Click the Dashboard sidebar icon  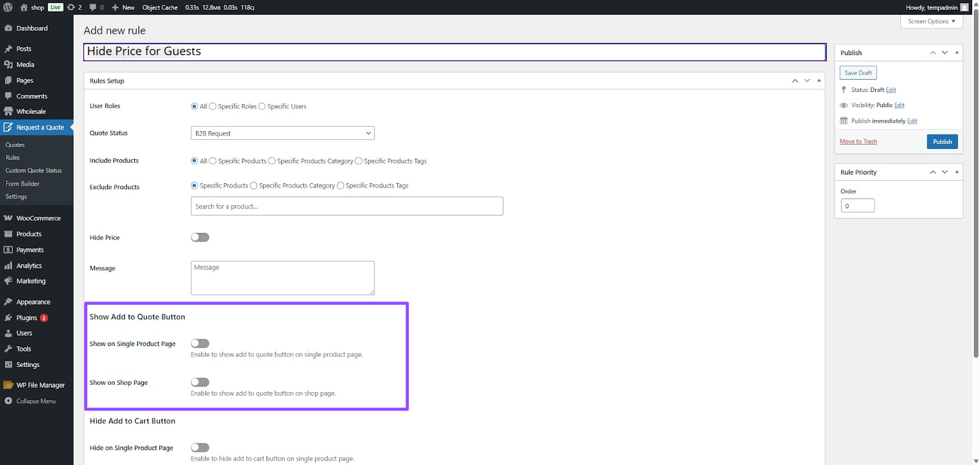8,28
